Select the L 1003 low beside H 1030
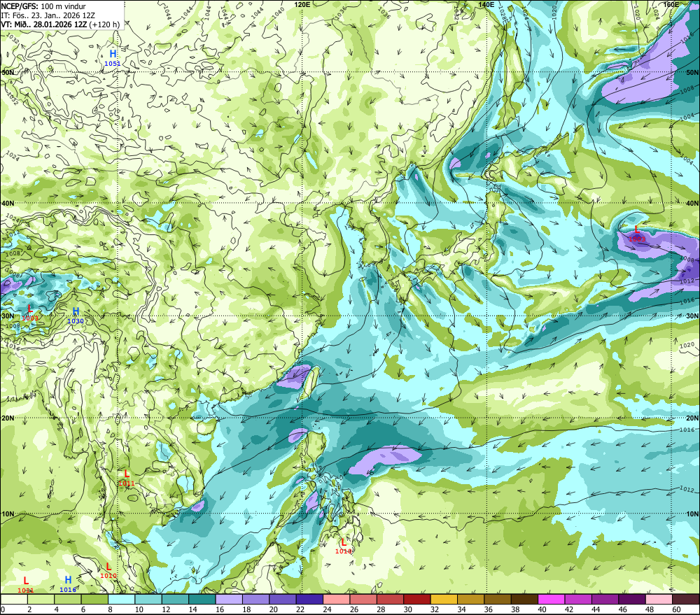Image resolution: width=700 pixels, height=615 pixels. [x=30, y=313]
